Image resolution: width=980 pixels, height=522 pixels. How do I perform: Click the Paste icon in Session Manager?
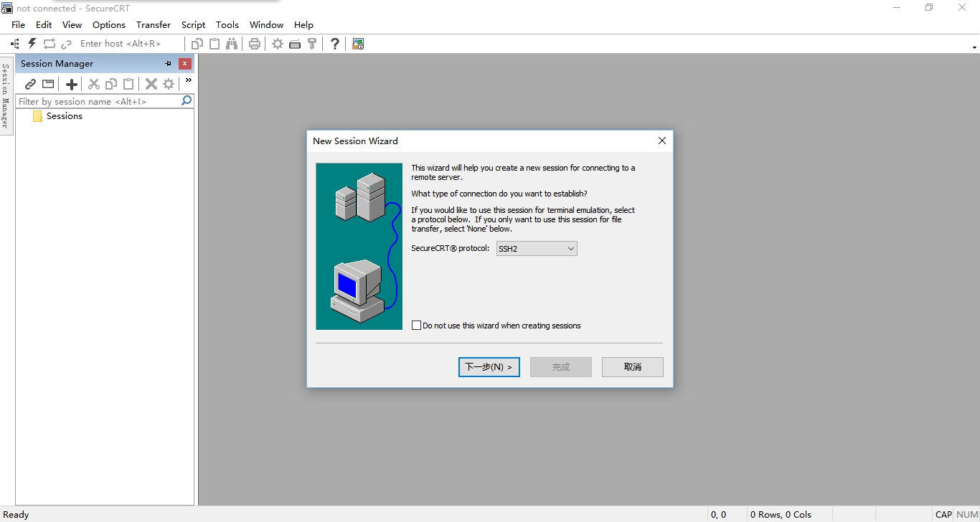pos(128,84)
